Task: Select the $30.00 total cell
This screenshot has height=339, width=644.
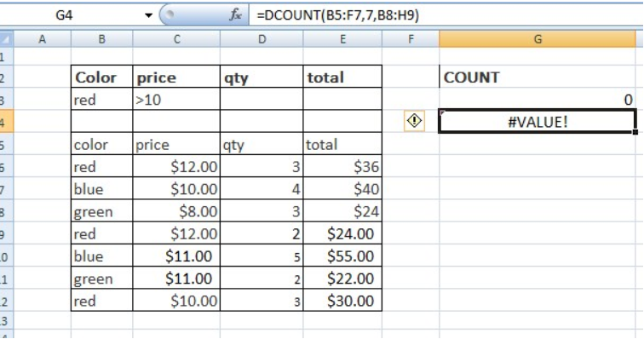Action: (342, 301)
